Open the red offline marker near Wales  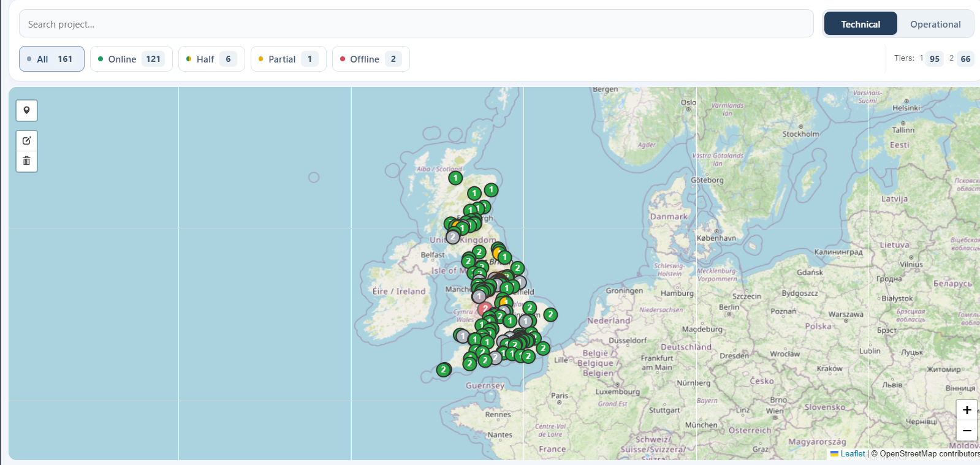(485, 309)
